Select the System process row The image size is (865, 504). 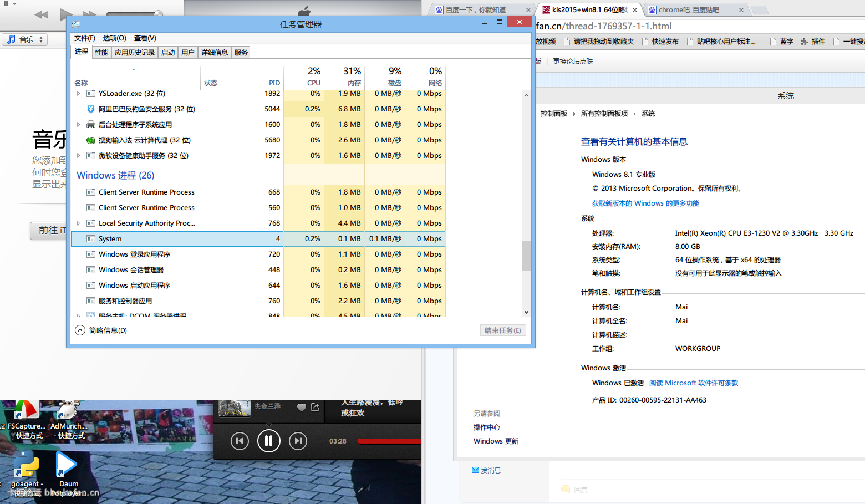(258, 239)
